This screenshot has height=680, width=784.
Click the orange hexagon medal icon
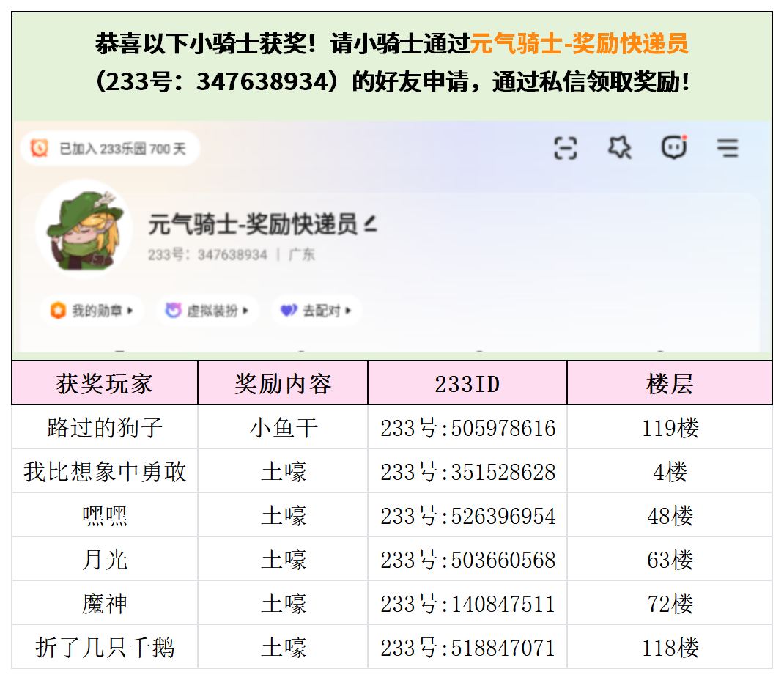coord(58,311)
